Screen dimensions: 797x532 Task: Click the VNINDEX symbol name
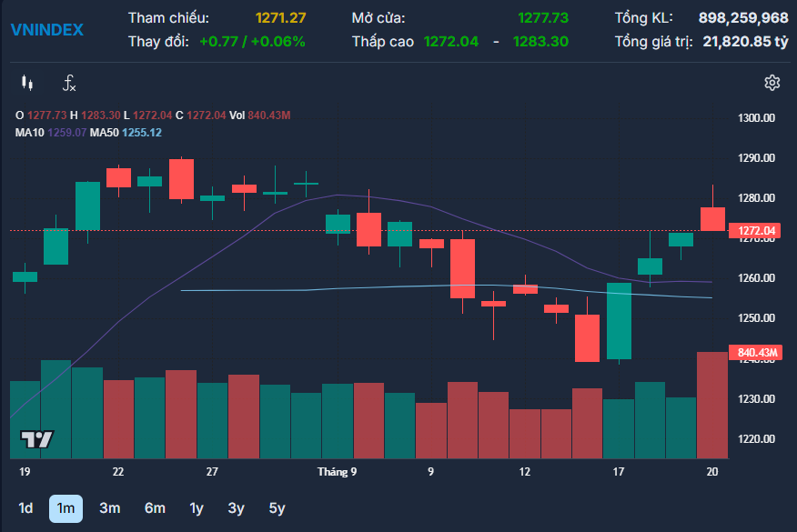[x=46, y=30]
